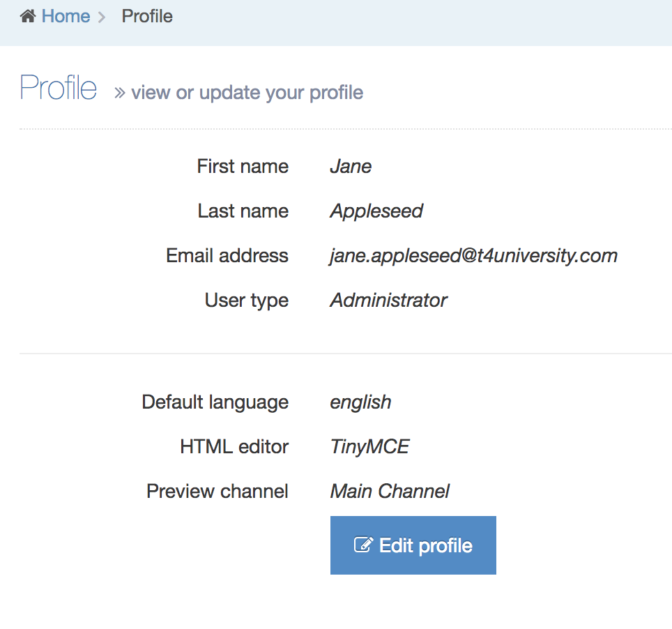Click the User type value Administrator
Image resolution: width=672 pixels, height=629 pixels.
[x=388, y=301]
